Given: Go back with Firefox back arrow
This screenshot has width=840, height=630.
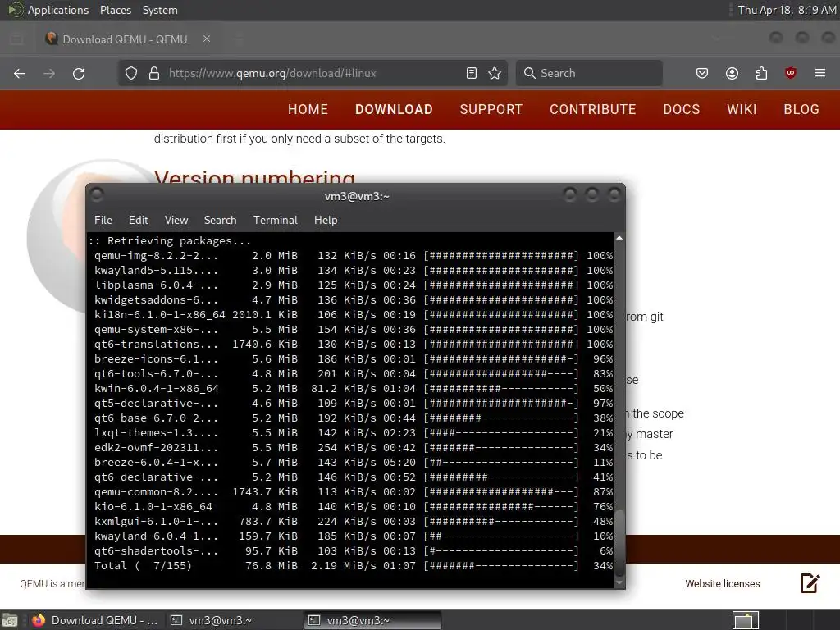Looking at the screenshot, I should pos(20,73).
